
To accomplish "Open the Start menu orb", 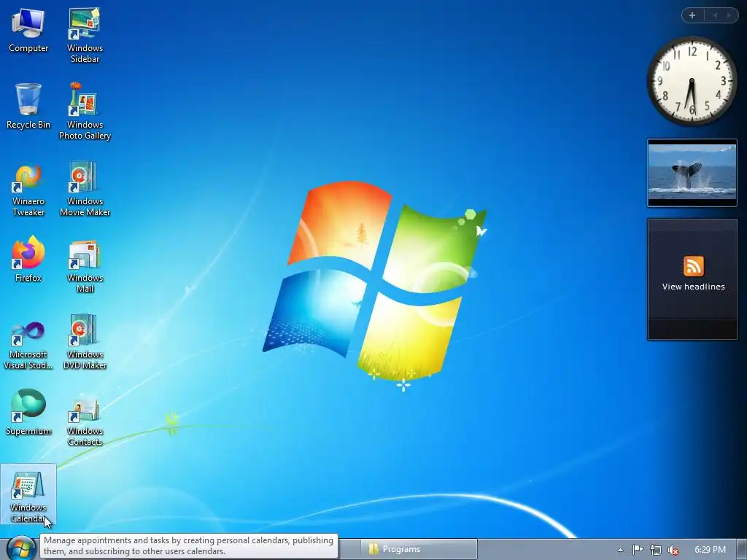I will [x=21, y=548].
